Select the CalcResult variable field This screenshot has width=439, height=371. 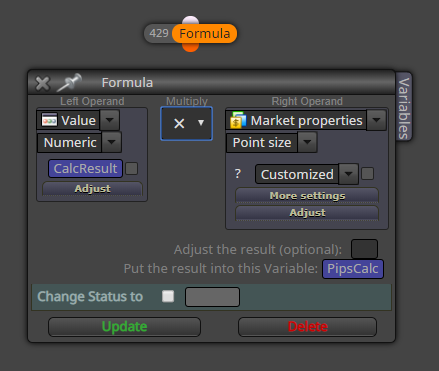pyautogui.click(x=85, y=168)
